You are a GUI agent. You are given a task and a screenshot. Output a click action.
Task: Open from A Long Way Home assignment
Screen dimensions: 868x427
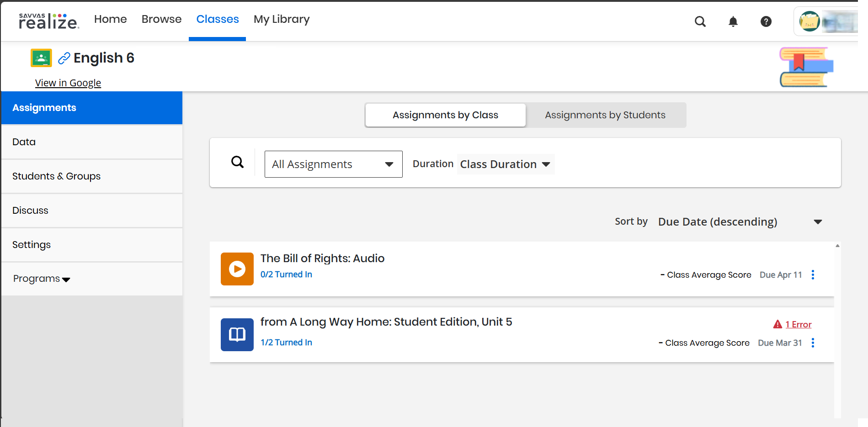(386, 322)
